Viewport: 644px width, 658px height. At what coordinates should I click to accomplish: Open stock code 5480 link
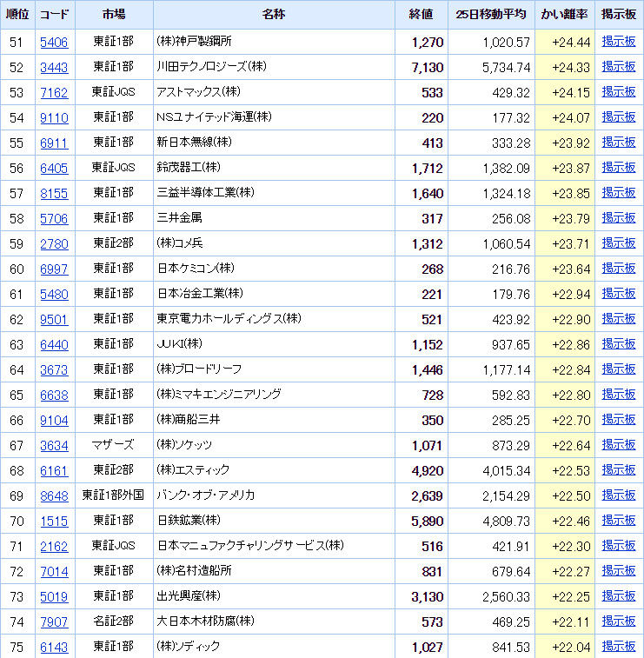coord(54,294)
